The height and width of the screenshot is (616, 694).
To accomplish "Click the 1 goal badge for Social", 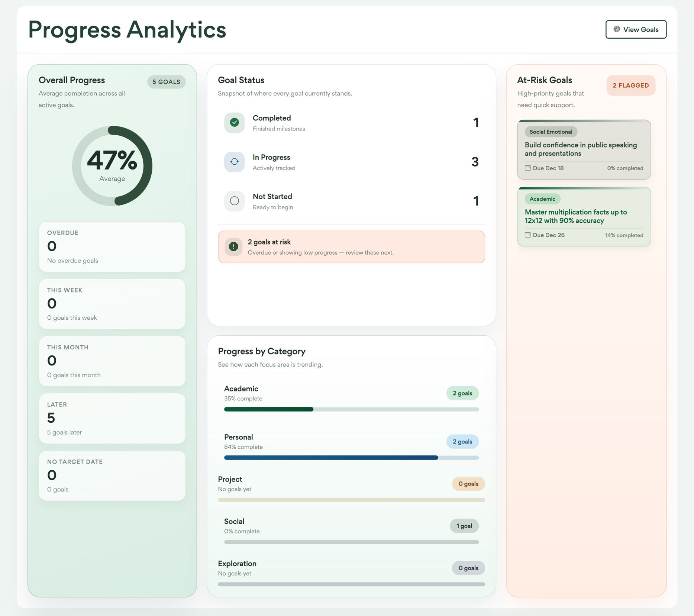I will (x=464, y=526).
